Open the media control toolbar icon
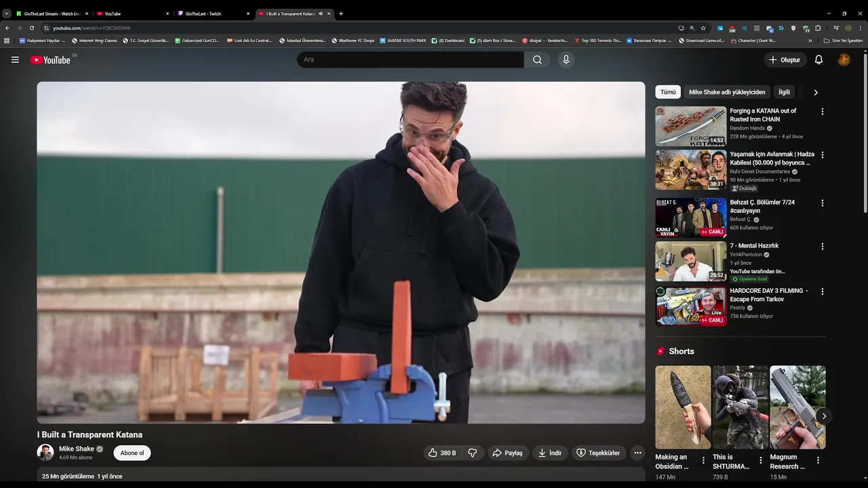The width and height of the screenshot is (868, 488). pos(836,28)
